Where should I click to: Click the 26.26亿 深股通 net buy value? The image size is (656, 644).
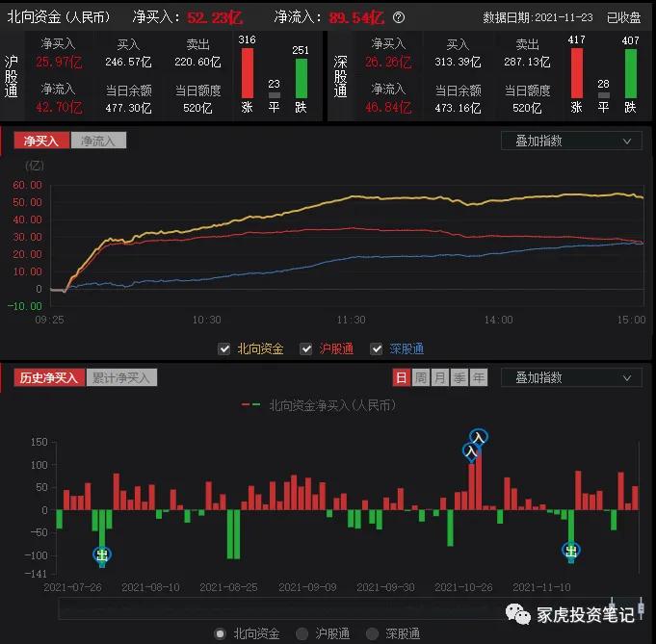coord(388,63)
